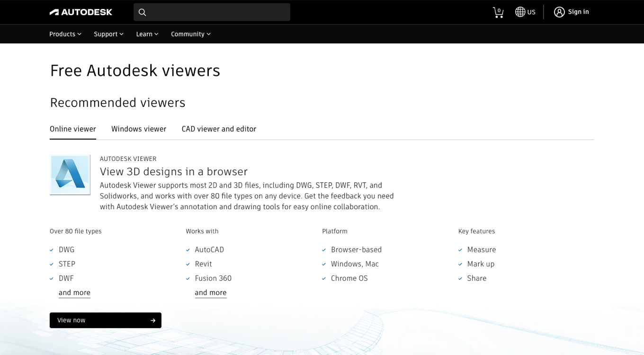Click the 'Works with' column heading
Image resolution: width=644 pixels, height=355 pixels.
[x=202, y=231]
